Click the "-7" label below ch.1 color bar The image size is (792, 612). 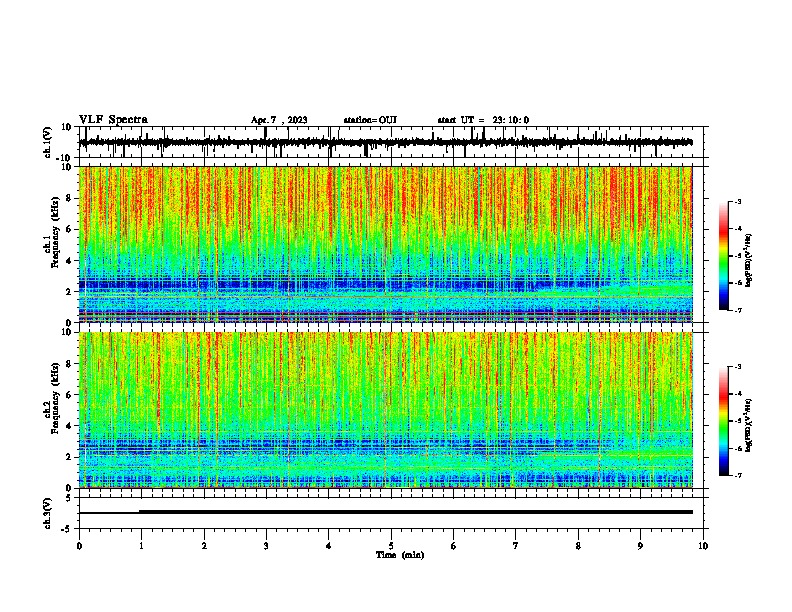tap(737, 310)
